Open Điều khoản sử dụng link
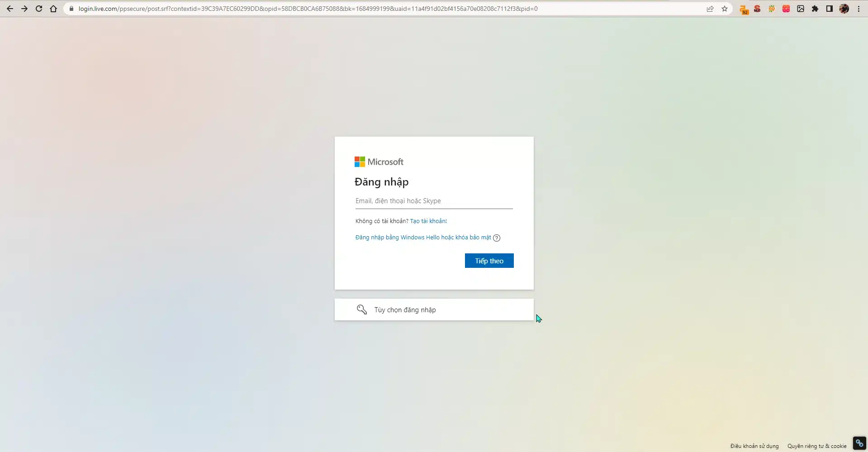868x452 pixels. [754, 446]
